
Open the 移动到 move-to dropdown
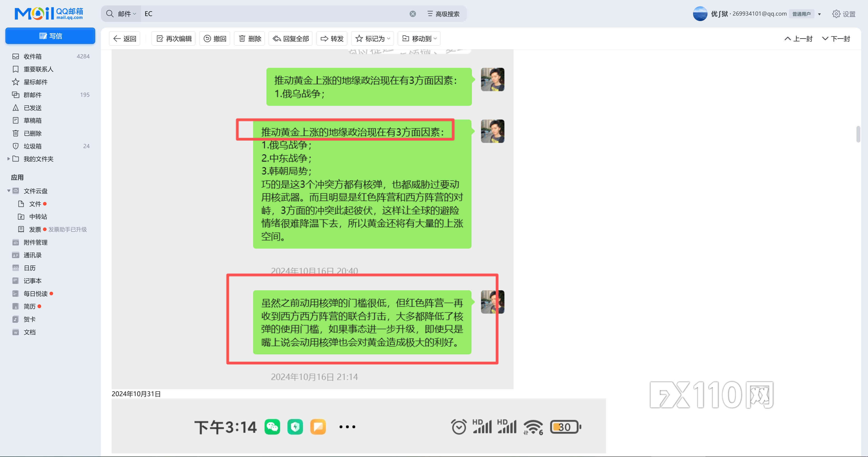[x=419, y=38]
